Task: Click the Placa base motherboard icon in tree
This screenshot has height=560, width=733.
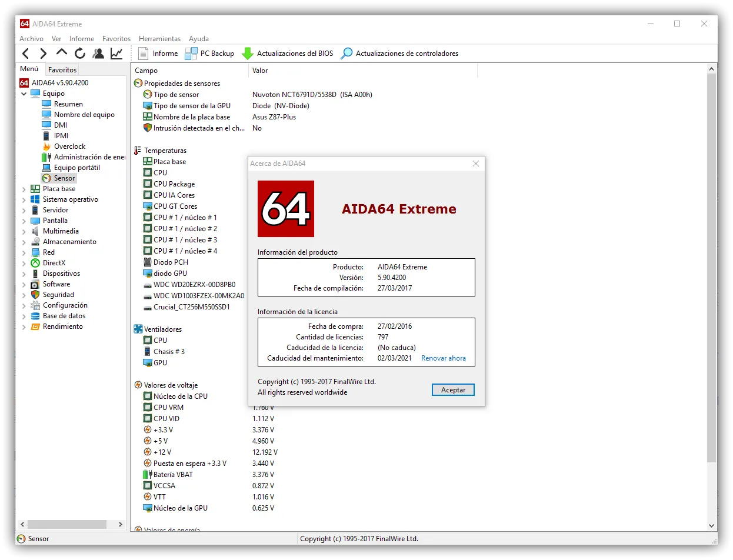Action: pos(35,189)
